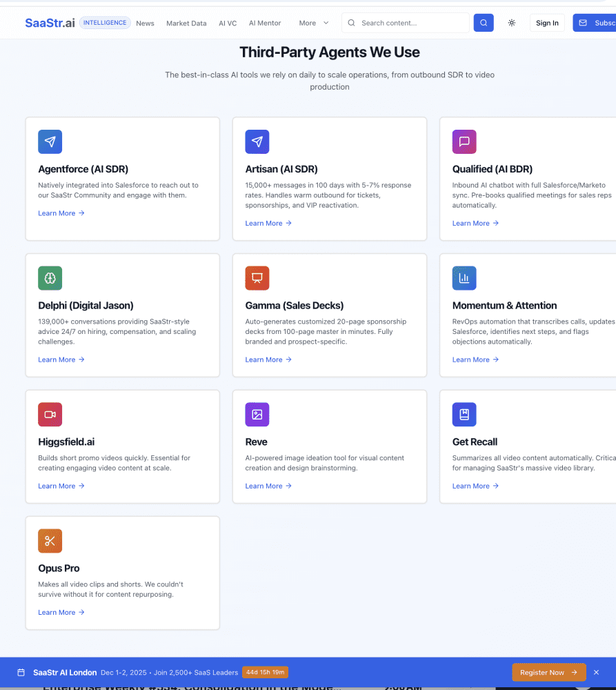Open Learn More under Agentforce
This screenshot has height=690, width=616.
[x=61, y=213]
